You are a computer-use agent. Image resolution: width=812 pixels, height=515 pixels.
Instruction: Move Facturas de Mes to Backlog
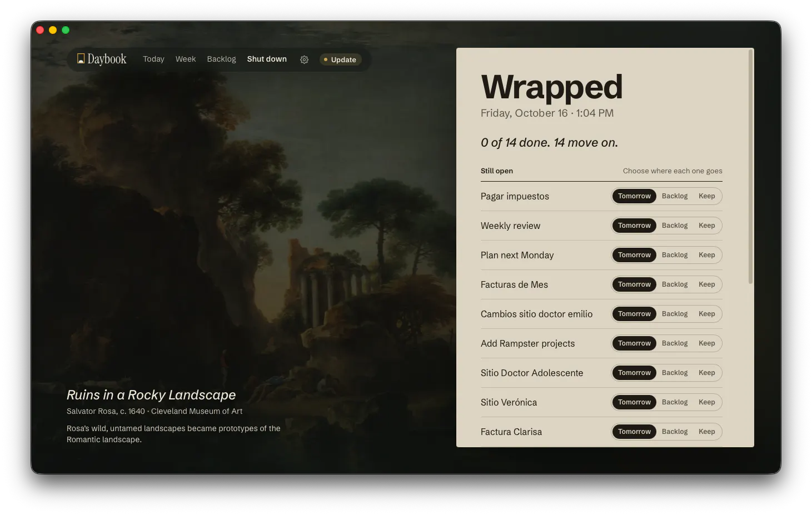tap(675, 284)
